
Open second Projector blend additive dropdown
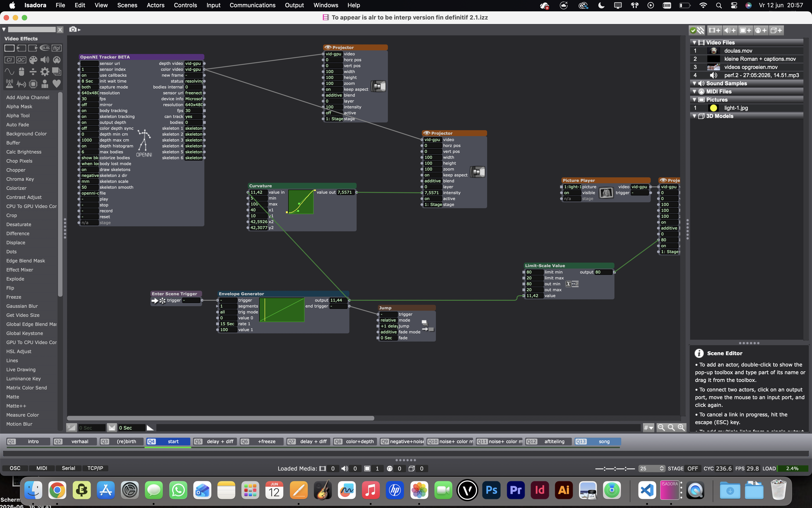coord(433,181)
